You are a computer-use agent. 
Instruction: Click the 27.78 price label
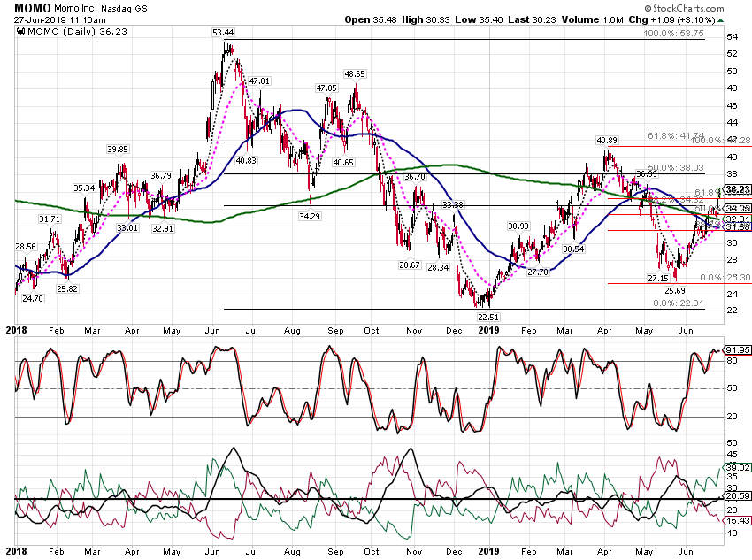[x=538, y=272]
